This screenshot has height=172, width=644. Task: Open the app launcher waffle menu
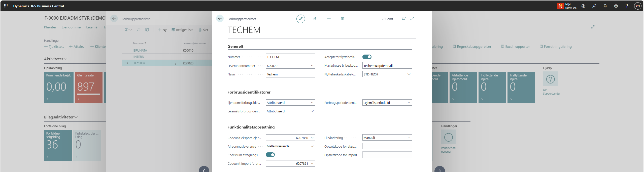point(6,6)
